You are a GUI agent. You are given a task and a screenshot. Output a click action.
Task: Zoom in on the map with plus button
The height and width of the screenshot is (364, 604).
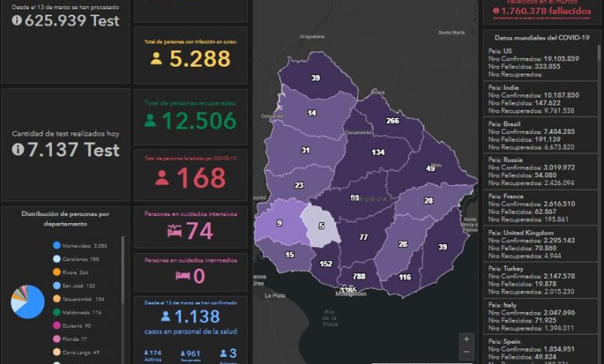[465, 339]
